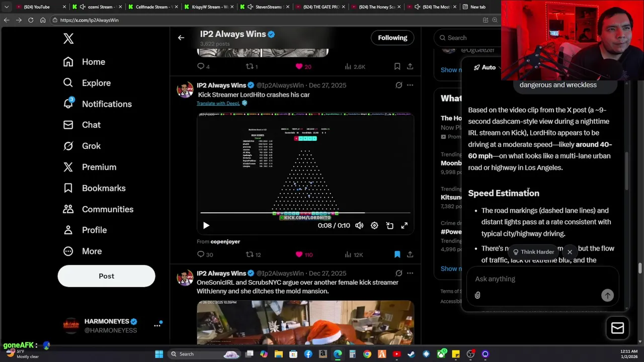Screen dimensions: 644x362
Task: Open Notifications in sidebar
Action: pos(97,104)
